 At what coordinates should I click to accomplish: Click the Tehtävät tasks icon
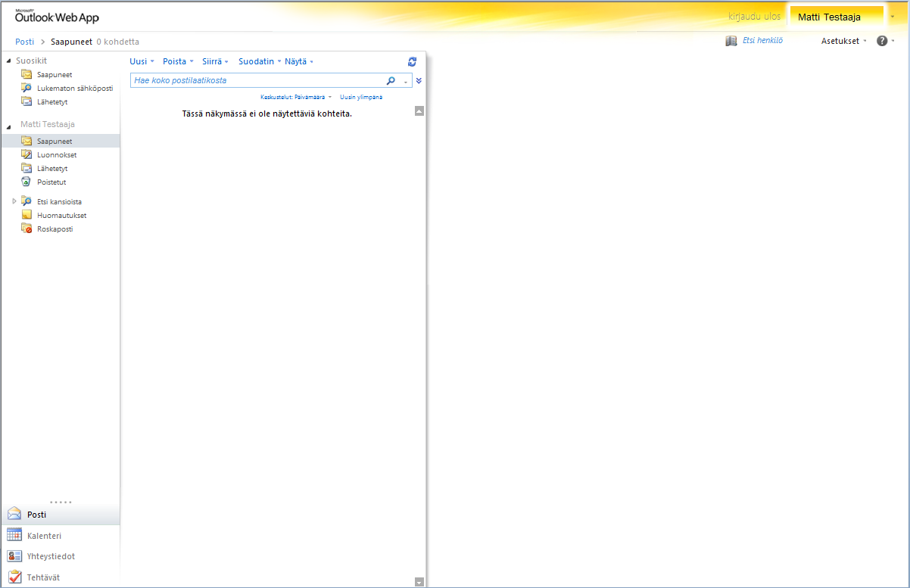(x=14, y=577)
